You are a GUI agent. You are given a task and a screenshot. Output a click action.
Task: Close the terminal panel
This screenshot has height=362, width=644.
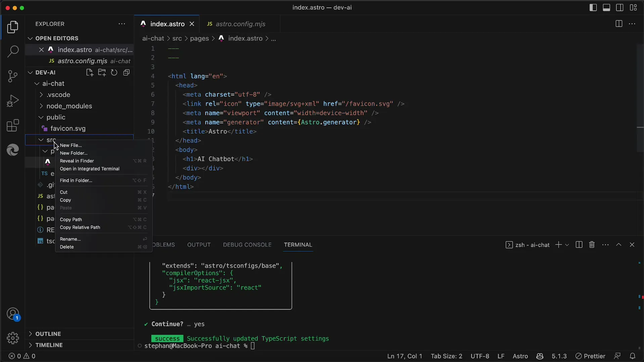[x=632, y=245]
